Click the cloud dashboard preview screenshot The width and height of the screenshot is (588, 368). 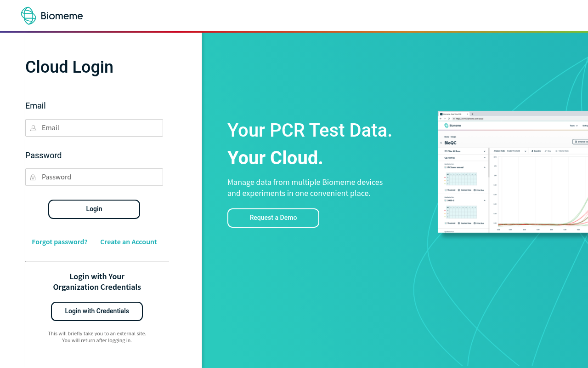(x=513, y=172)
